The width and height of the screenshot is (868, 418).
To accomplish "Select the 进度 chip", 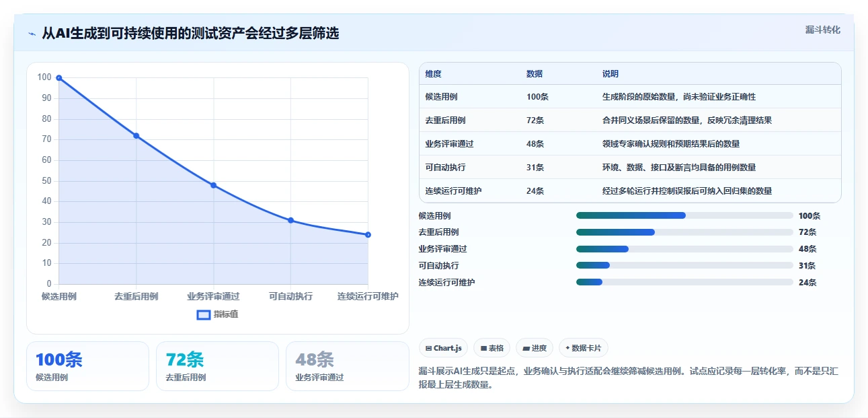I will [535, 348].
